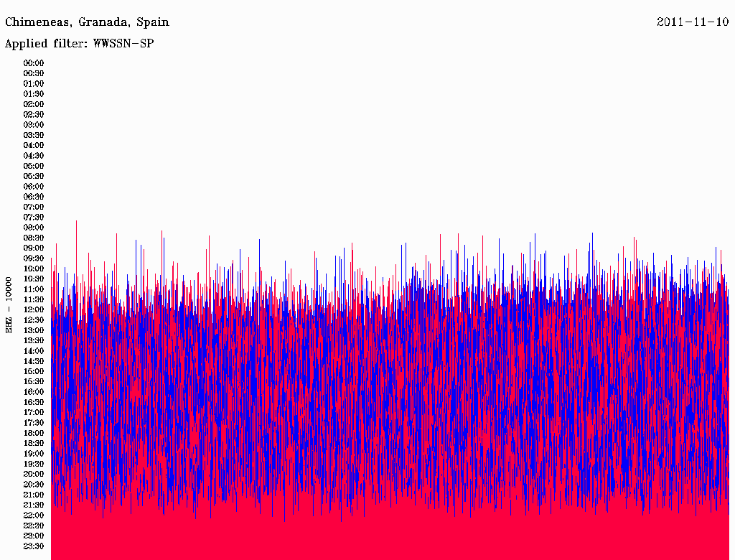Click the 02:00 time label
735x560 pixels.
tap(34, 104)
